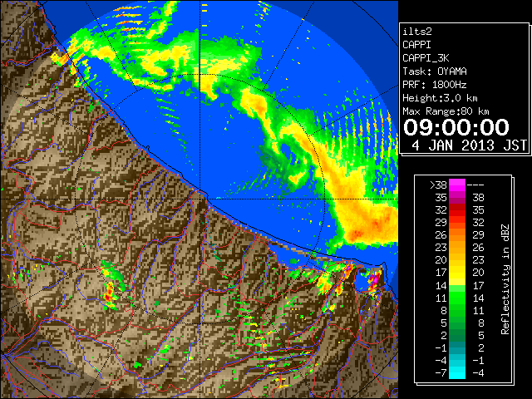Click the 'CAPPI_3K' product label

[x=426, y=58]
